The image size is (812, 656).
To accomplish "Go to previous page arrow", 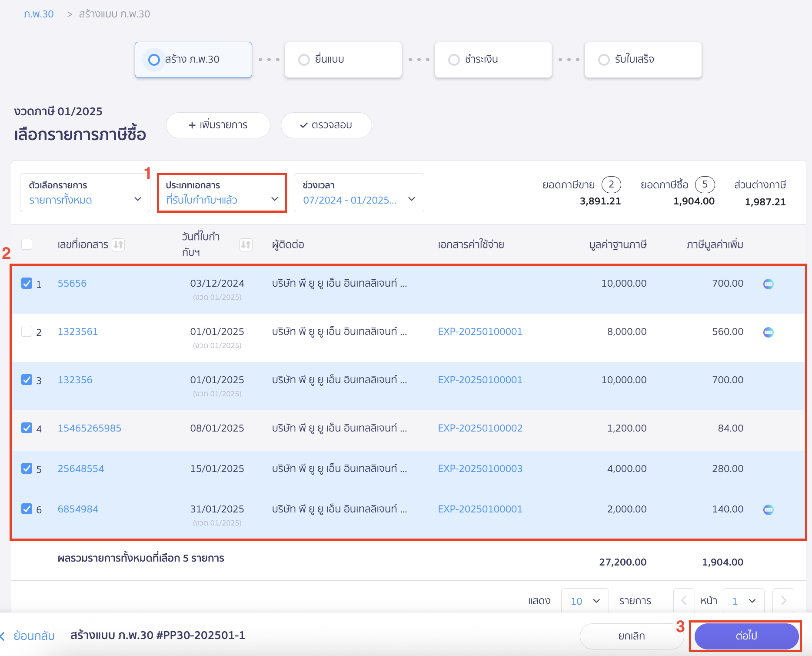I will click(x=684, y=601).
